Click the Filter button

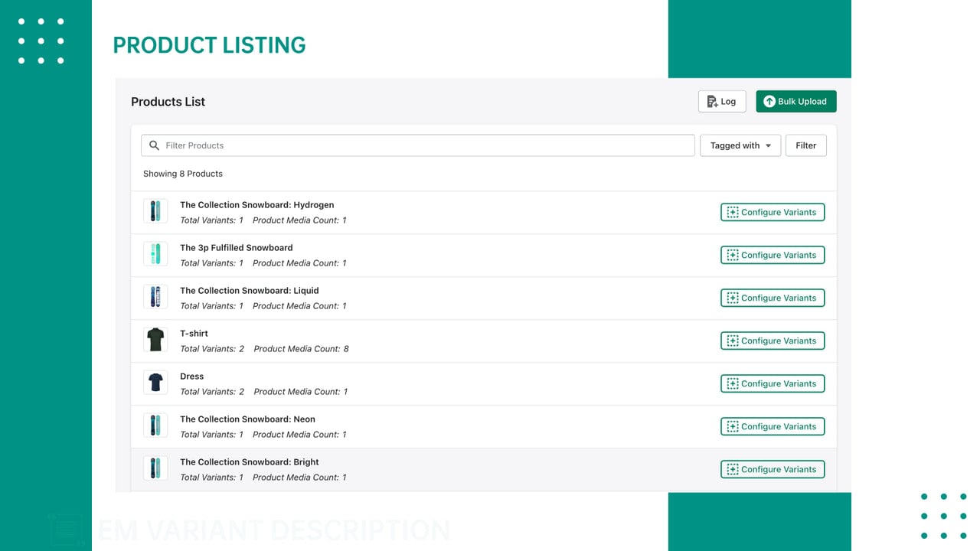806,145
